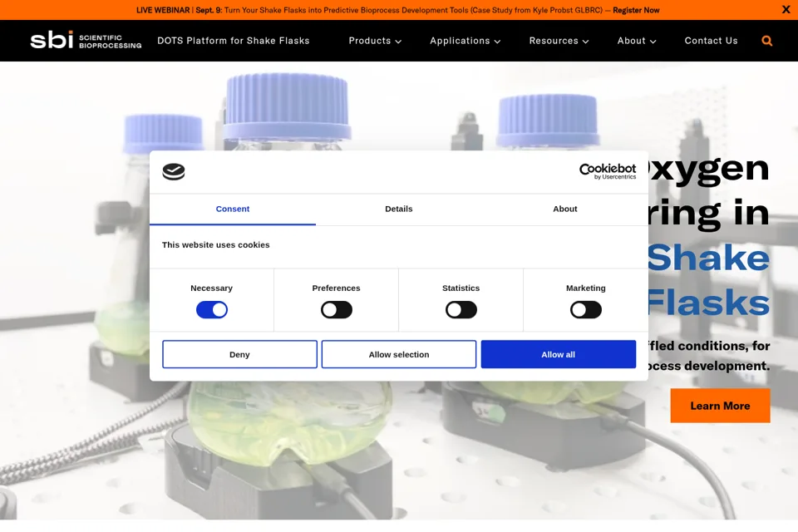This screenshot has width=798, height=532.
Task: Switch to the Consent tab
Action: (x=233, y=209)
